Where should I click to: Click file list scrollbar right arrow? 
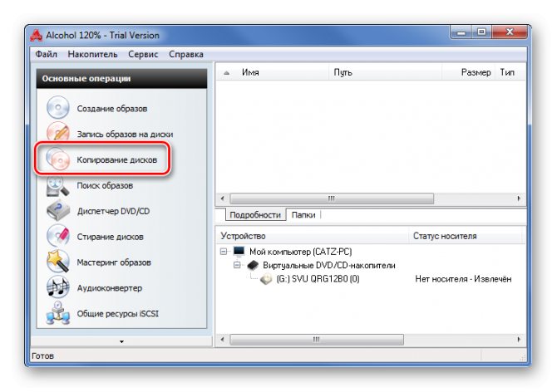(x=519, y=198)
